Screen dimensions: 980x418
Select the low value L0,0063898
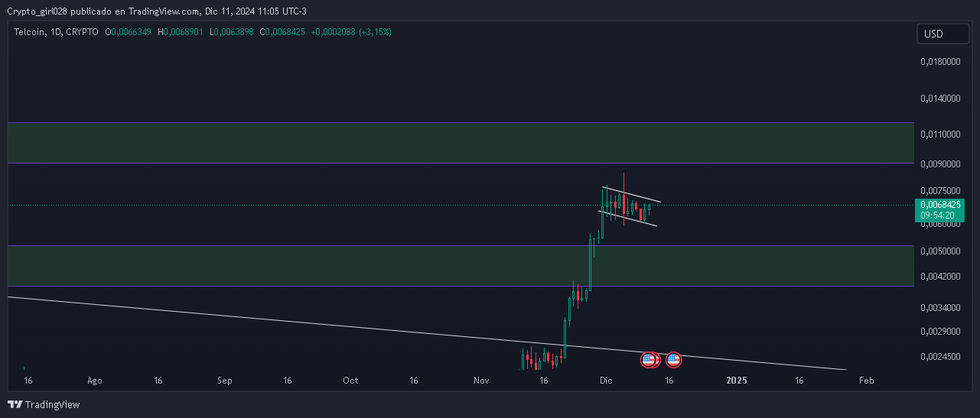(232, 32)
